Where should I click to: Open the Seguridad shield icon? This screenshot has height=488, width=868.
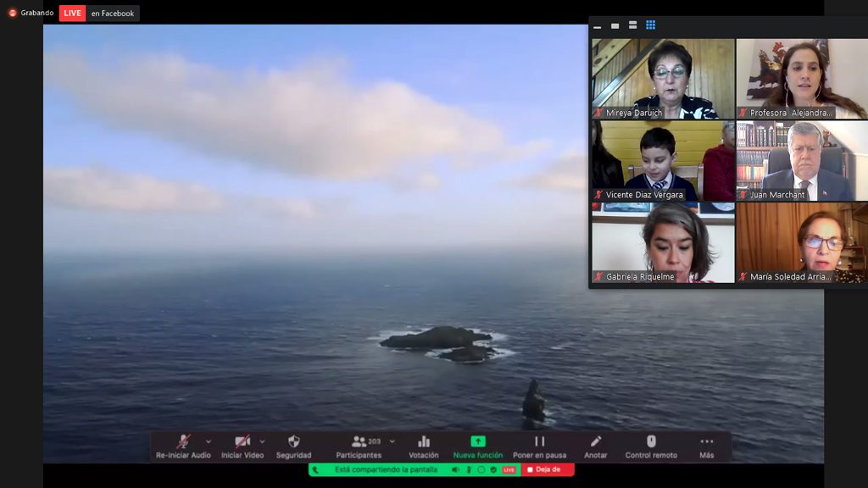[x=293, y=442]
